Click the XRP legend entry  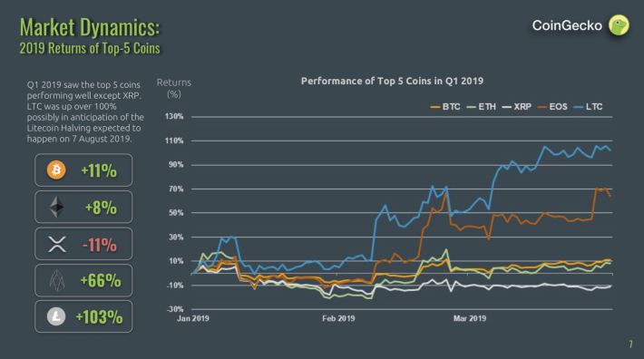click(x=517, y=107)
